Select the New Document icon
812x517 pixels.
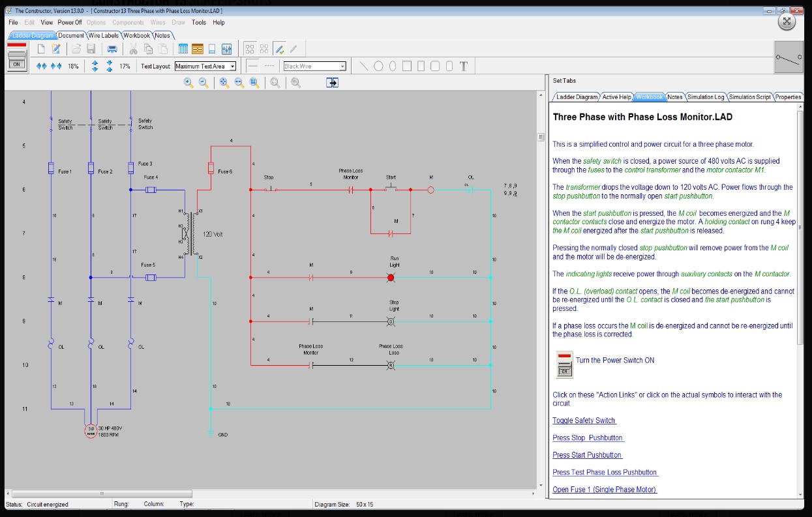coord(41,48)
